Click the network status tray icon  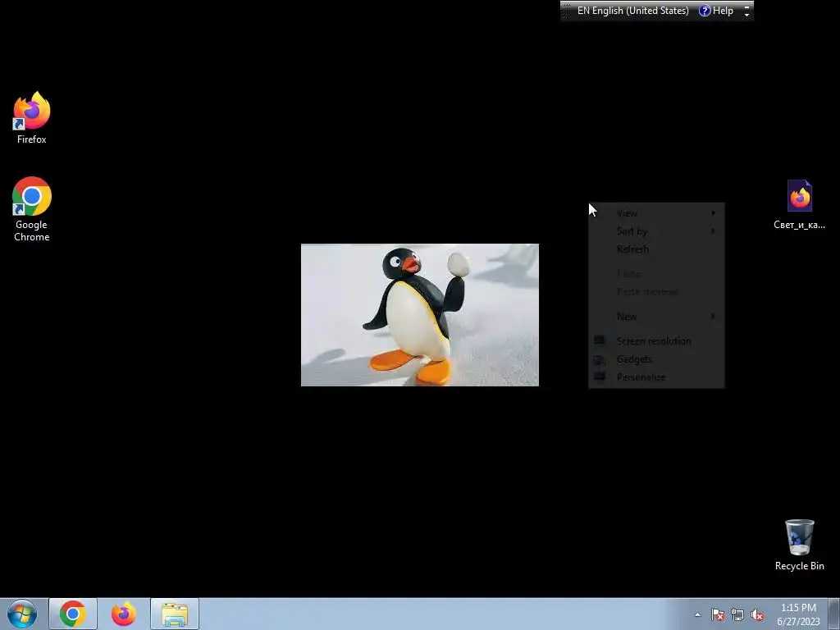737,615
